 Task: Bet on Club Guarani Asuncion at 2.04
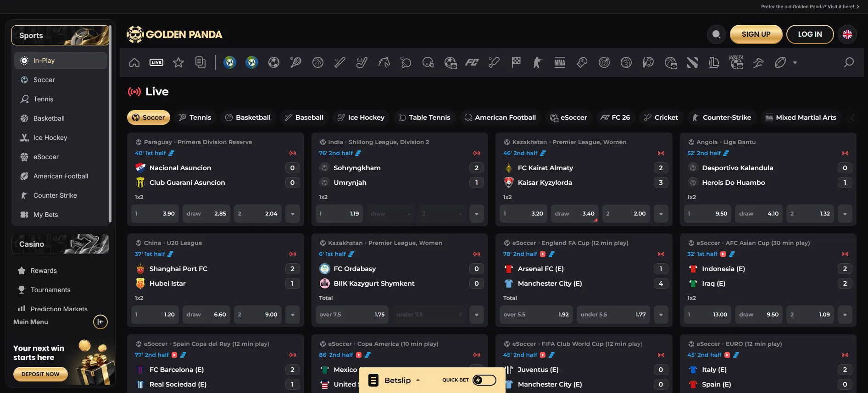click(258, 214)
